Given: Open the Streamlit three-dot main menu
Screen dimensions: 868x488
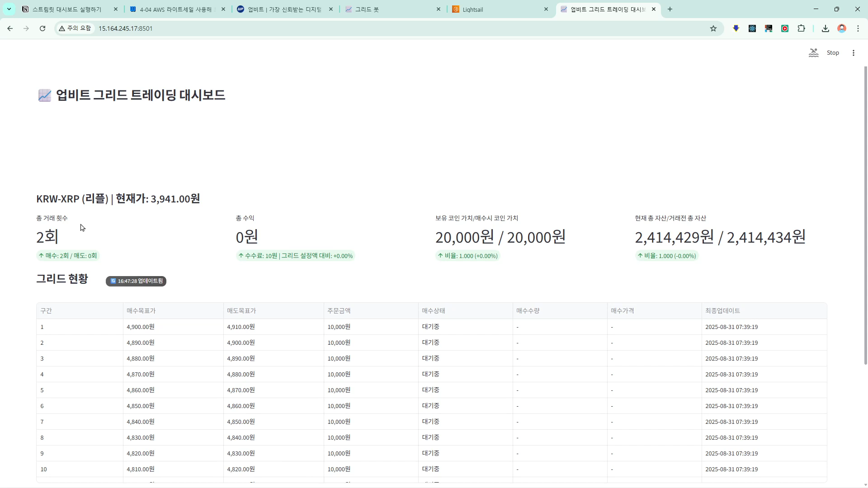Looking at the screenshot, I should click(x=854, y=53).
